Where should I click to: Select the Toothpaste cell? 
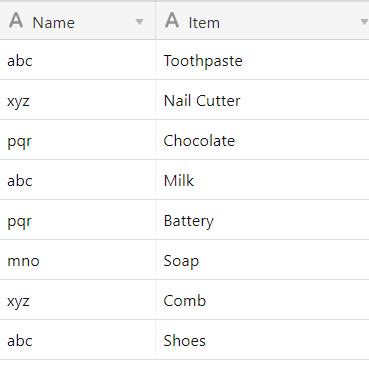[x=262, y=60]
